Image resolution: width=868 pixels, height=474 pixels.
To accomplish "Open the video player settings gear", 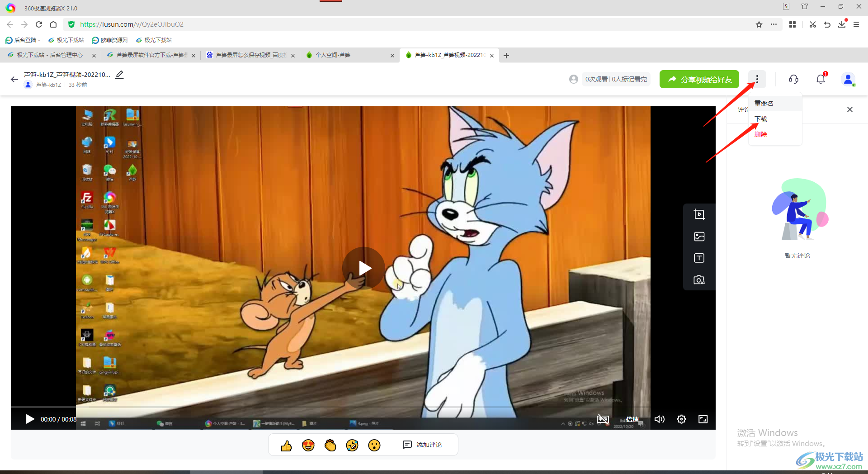I will tap(681, 419).
